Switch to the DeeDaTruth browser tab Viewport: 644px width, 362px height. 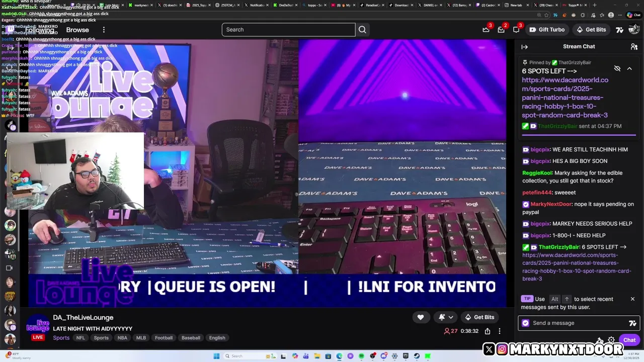click(x=286, y=5)
